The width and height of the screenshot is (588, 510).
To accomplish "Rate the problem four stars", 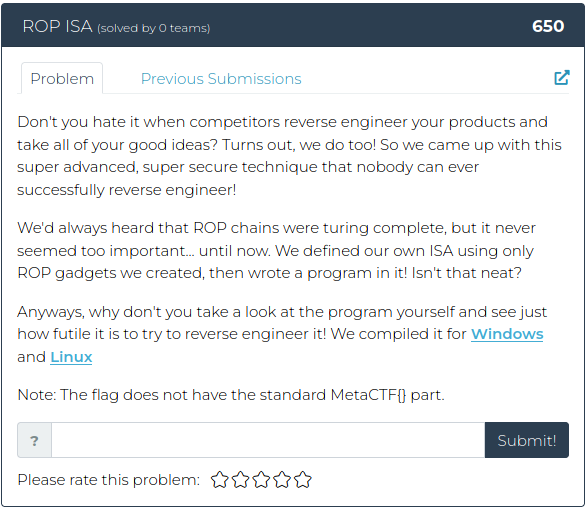I will click(282, 480).
